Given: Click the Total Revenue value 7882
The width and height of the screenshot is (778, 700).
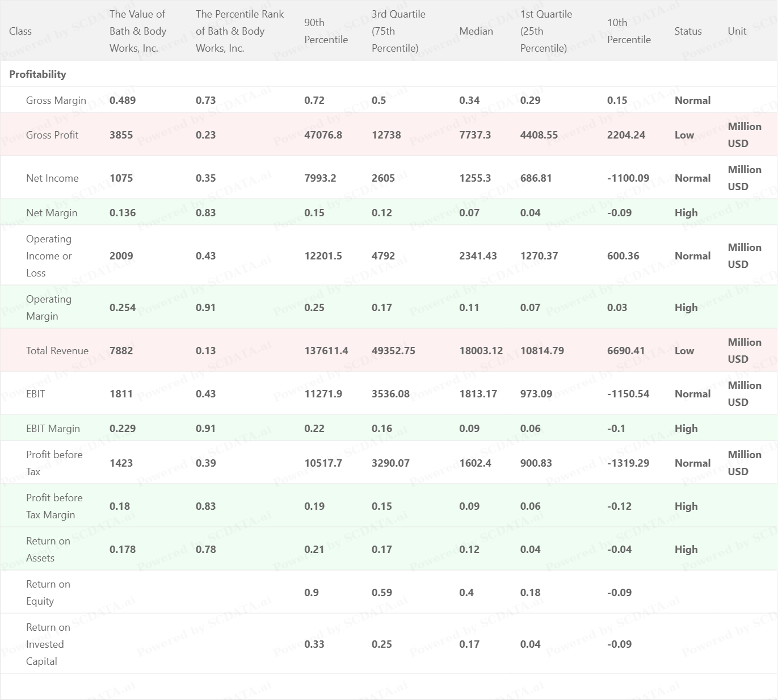Looking at the screenshot, I should [x=121, y=351].
